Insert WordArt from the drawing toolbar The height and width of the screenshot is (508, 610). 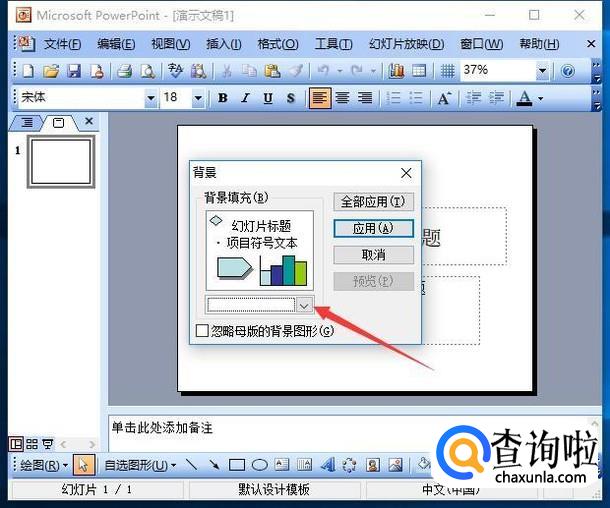coord(328,465)
